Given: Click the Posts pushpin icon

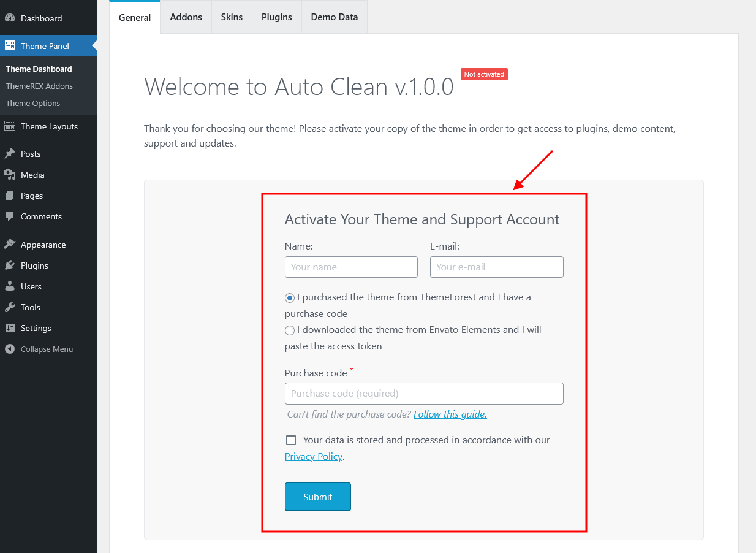Looking at the screenshot, I should [10, 154].
